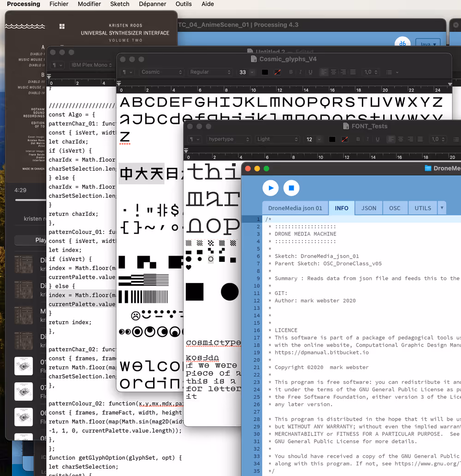Justify text in the Cosmic_glyphs_V4 toolbar
The height and width of the screenshot is (476, 461).
pos(353,72)
